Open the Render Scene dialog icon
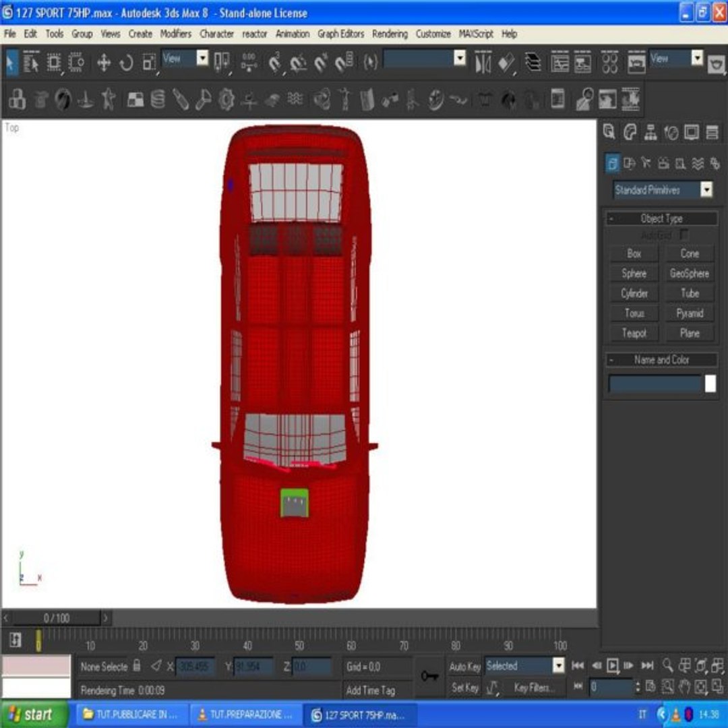728x728 pixels. 636,63
